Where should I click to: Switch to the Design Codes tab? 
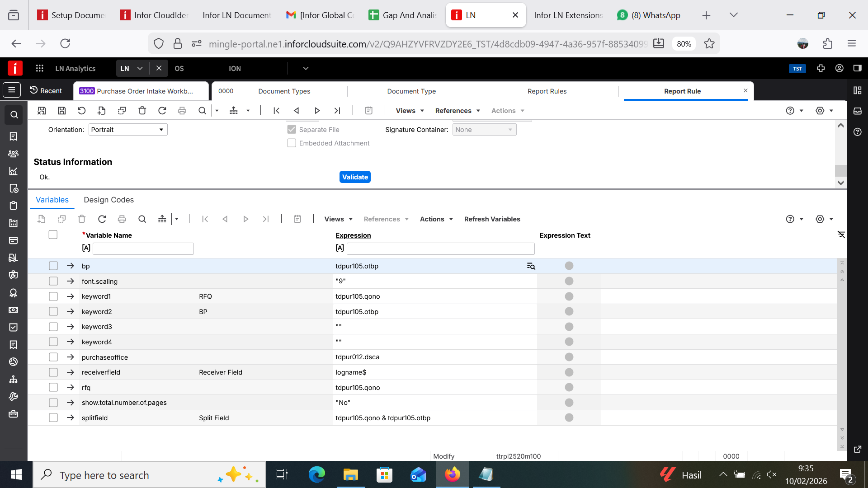pyautogui.click(x=108, y=200)
